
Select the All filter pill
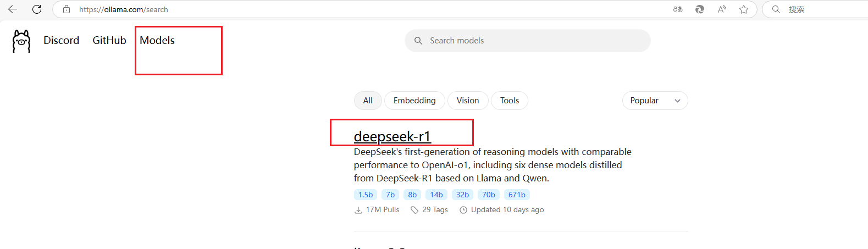[x=368, y=101]
